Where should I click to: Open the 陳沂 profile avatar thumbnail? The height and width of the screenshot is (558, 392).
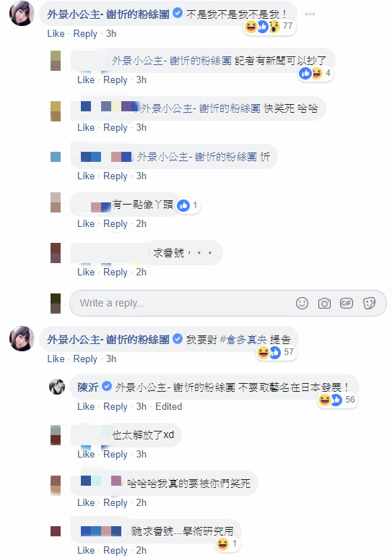click(x=57, y=387)
